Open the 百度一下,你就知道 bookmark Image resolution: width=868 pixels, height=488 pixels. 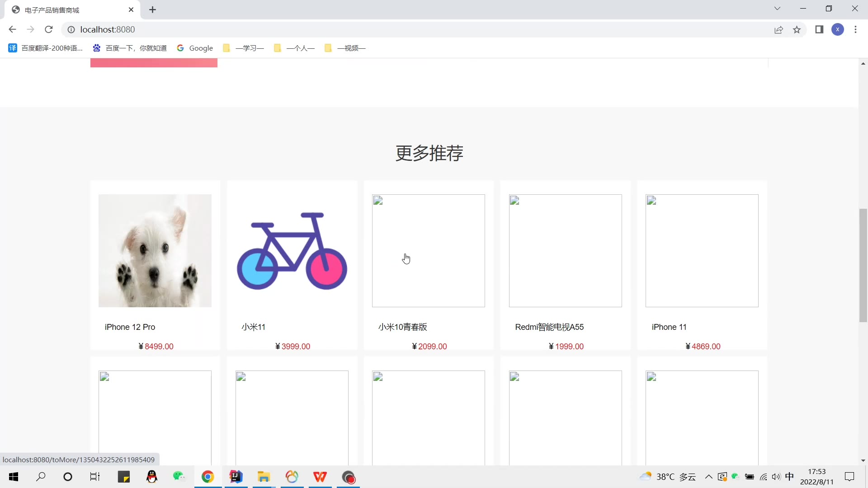pyautogui.click(x=130, y=48)
